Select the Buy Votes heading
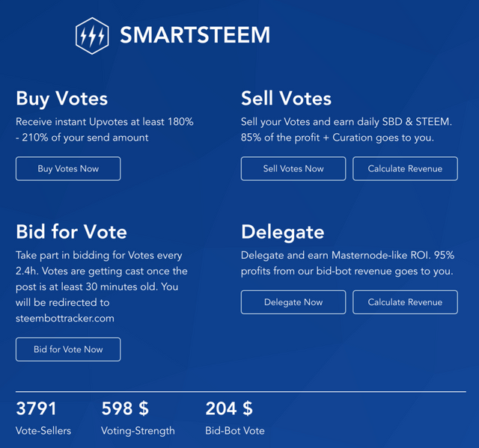 [x=61, y=98]
